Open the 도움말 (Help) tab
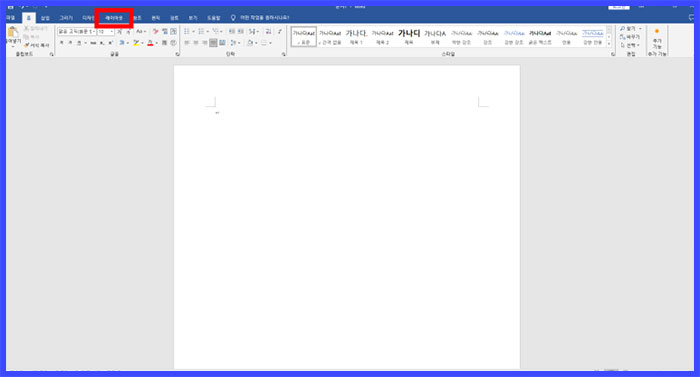 [213, 18]
